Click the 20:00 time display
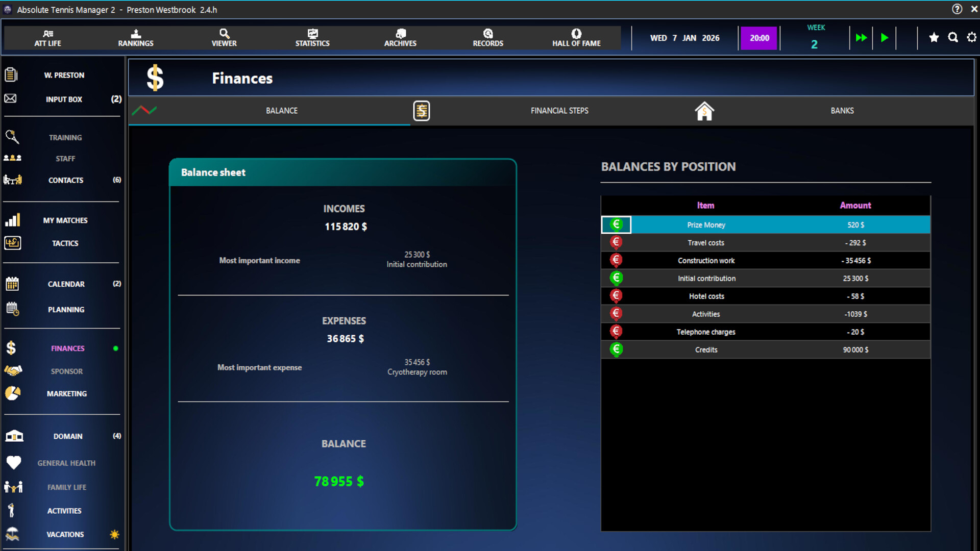Screen dimensions: 980x551 [x=759, y=38]
